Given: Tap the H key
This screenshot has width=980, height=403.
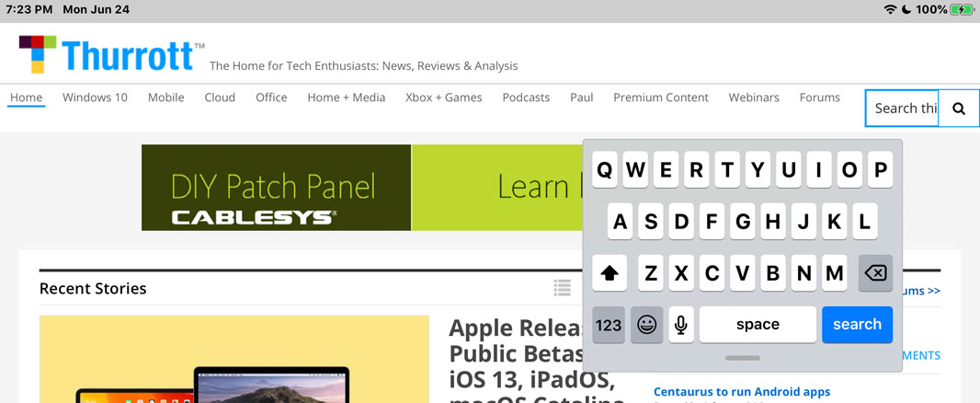Looking at the screenshot, I should pyautogui.click(x=773, y=221).
